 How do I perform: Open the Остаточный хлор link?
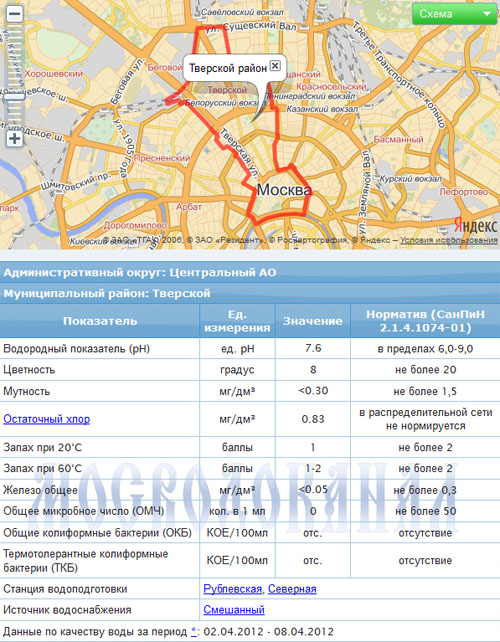click(x=46, y=419)
